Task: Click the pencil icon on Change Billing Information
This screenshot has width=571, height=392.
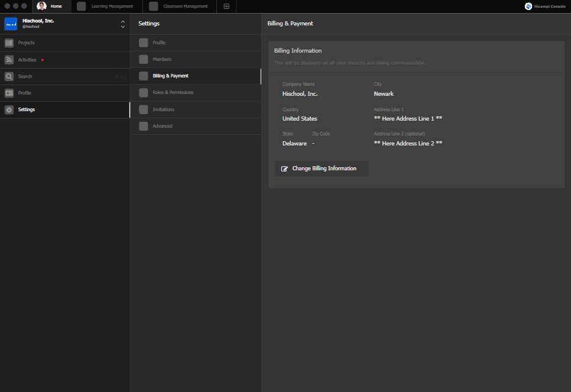Action: click(x=284, y=169)
